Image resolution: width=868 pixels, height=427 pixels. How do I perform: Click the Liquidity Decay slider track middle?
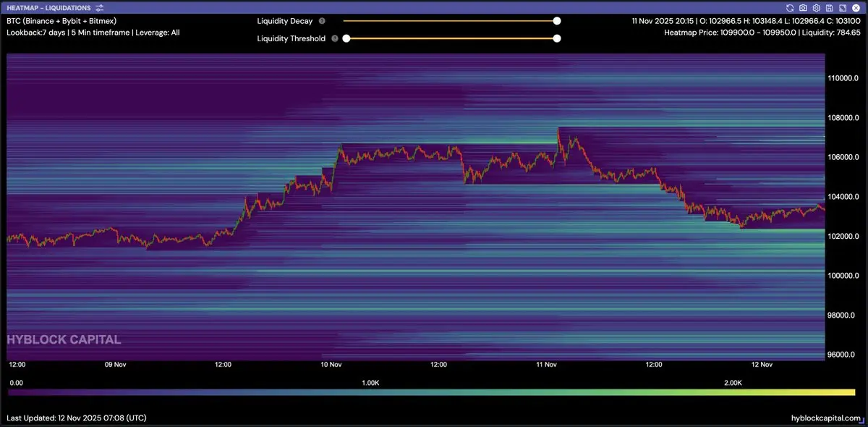coord(450,21)
